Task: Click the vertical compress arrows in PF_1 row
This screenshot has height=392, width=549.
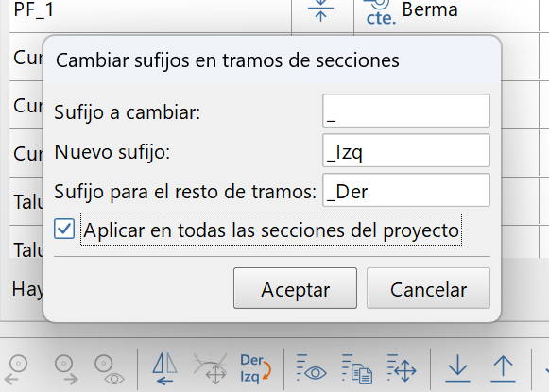Action: [320, 10]
